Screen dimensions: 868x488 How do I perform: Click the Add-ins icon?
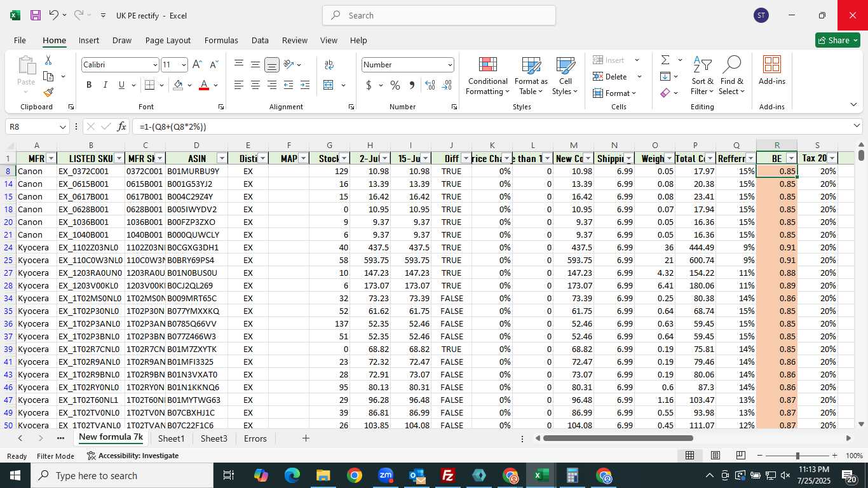tap(771, 71)
